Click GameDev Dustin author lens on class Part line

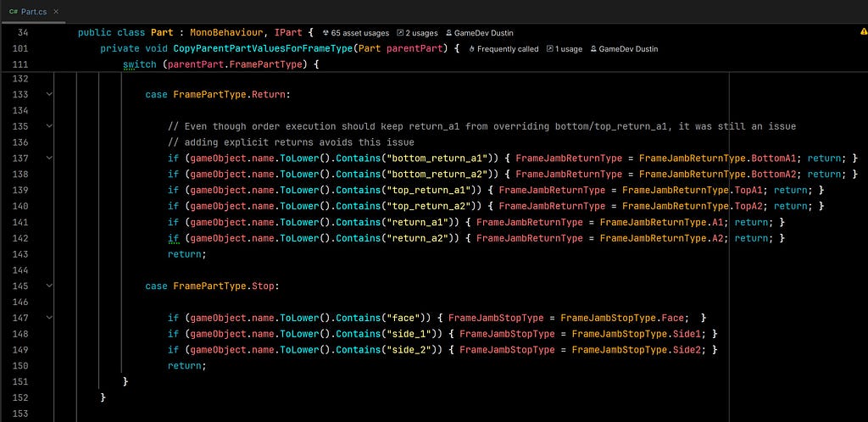(x=479, y=33)
